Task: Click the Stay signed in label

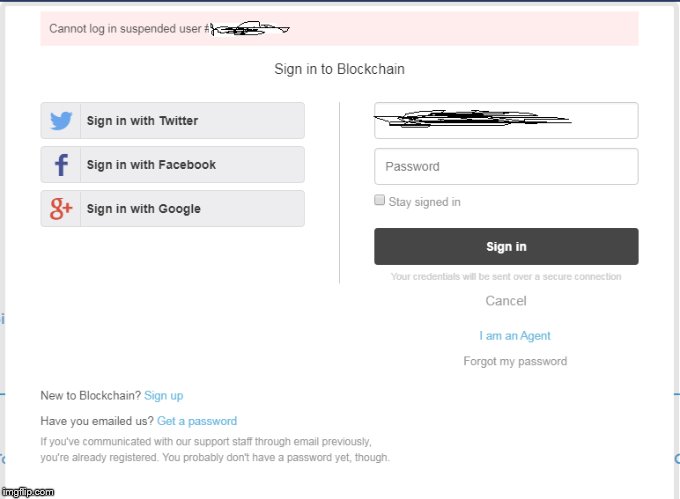Action: pyautogui.click(x=424, y=202)
